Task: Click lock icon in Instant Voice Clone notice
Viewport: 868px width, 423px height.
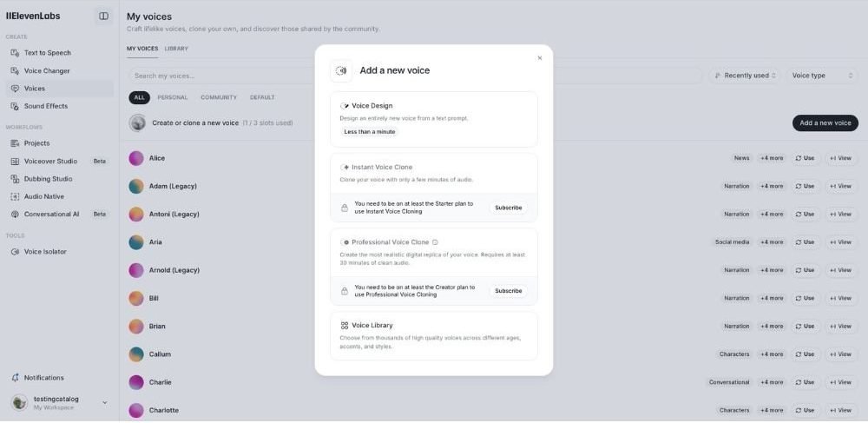Action: pos(345,208)
